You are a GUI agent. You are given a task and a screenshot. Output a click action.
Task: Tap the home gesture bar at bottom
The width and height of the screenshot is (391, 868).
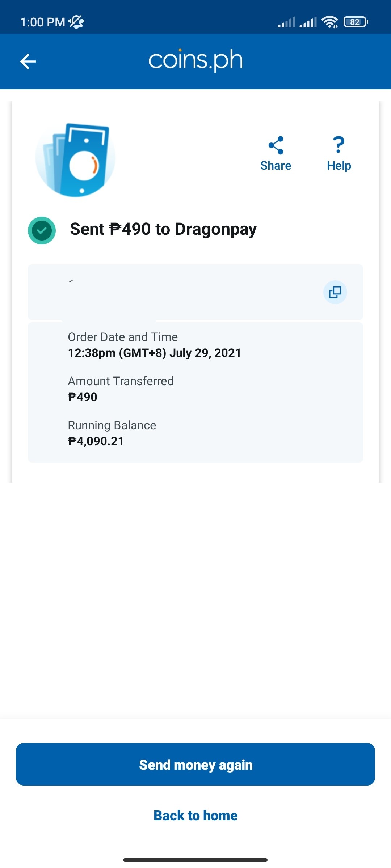coord(195,860)
